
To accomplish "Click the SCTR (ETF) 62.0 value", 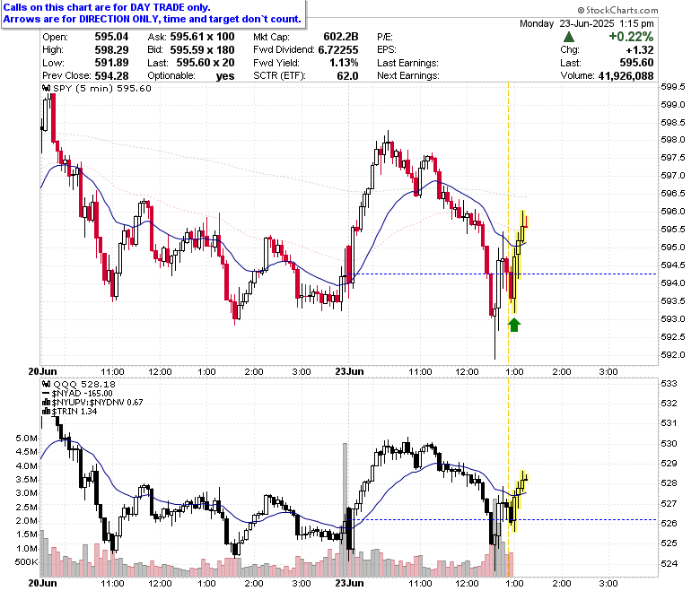I will 347,76.
